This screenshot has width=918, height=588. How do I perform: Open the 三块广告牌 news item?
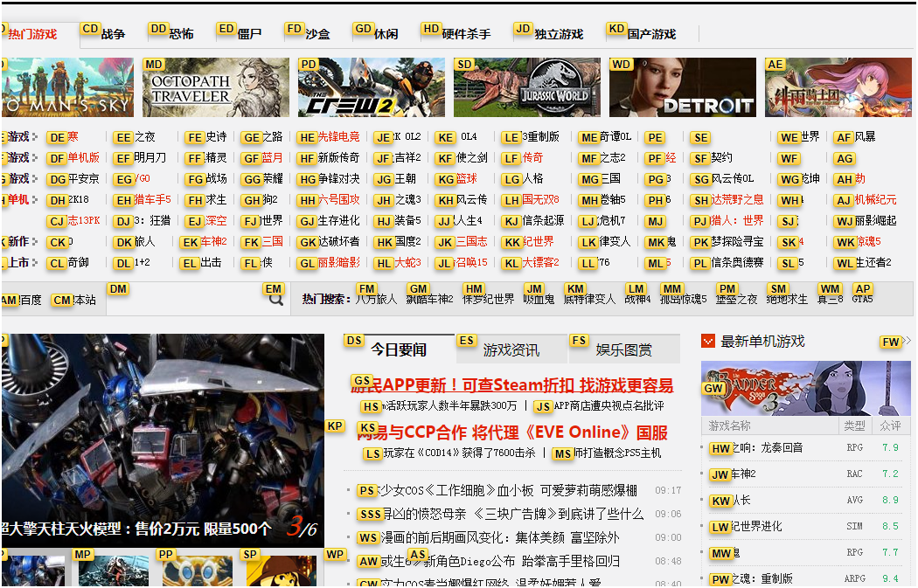[501, 515]
